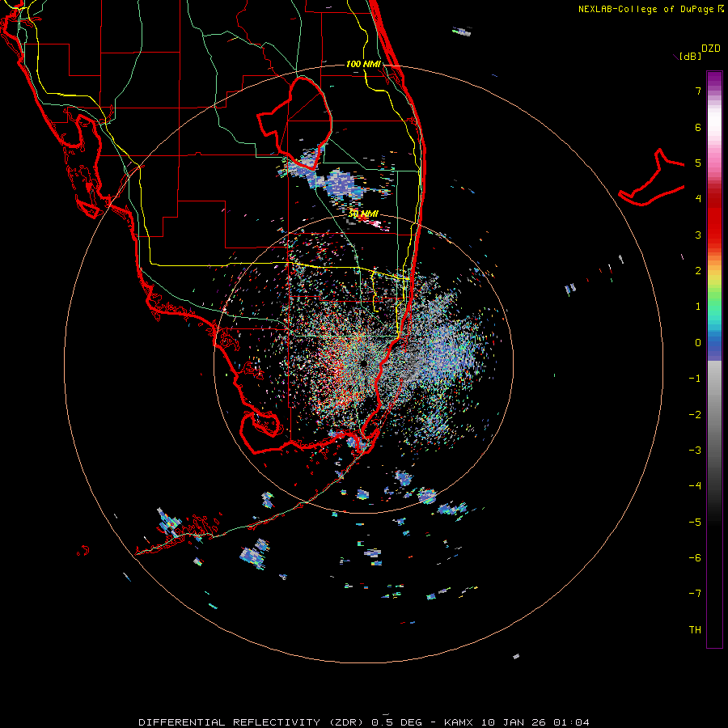Click the blue echo cluster southeast of Lake Okeechobee
This screenshot has height=728, width=728.
(x=344, y=184)
